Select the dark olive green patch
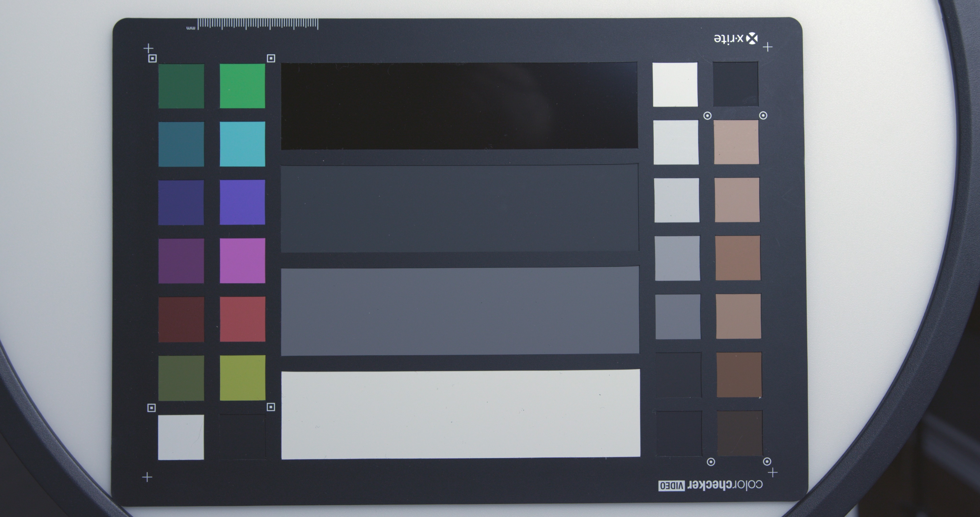The image size is (980, 517). (181, 378)
